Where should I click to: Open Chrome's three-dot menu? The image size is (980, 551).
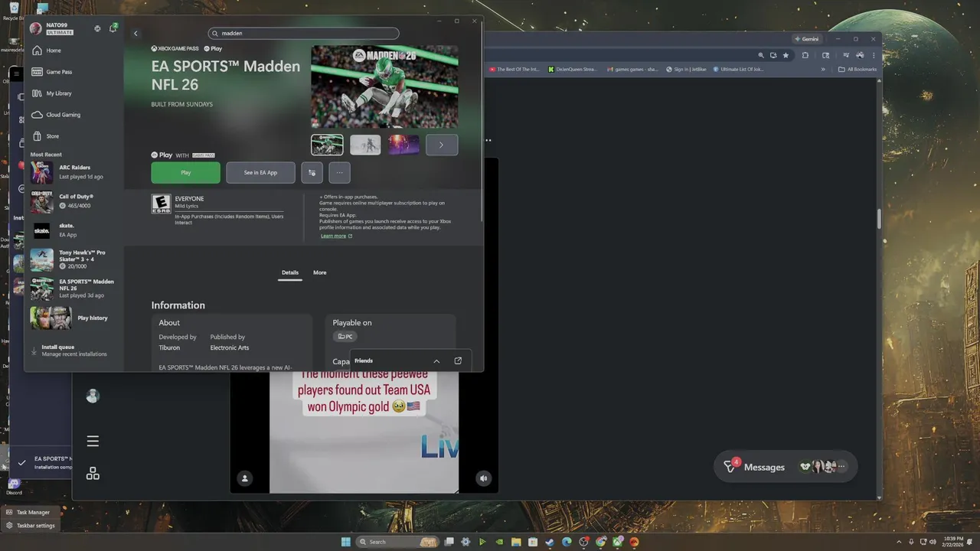coord(874,55)
